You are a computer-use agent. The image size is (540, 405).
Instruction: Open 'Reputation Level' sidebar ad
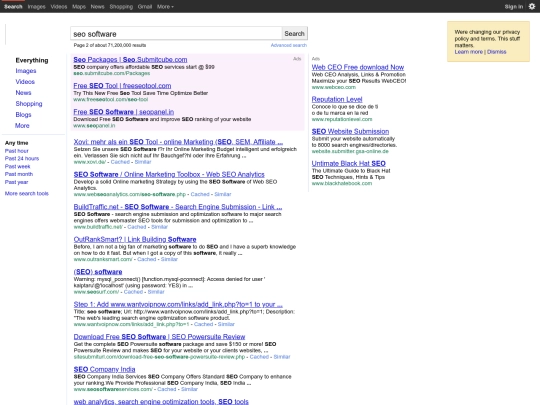[x=337, y=100]
